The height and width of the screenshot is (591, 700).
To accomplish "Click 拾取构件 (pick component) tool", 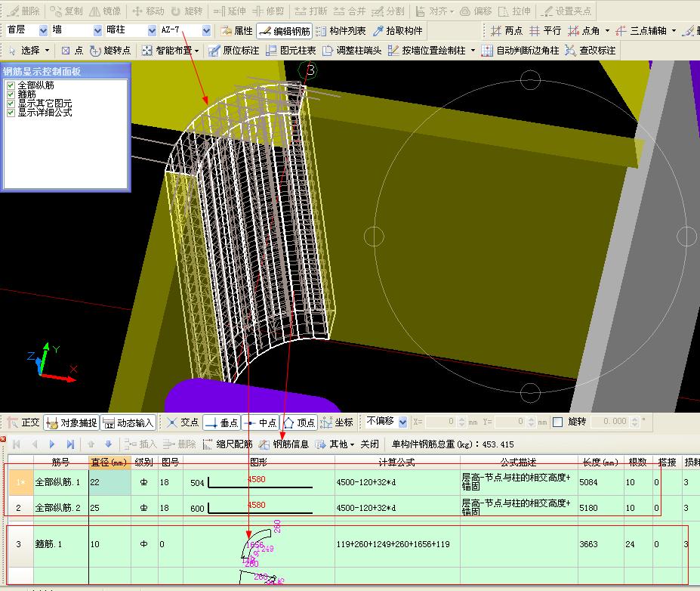I will coord(398,30).
